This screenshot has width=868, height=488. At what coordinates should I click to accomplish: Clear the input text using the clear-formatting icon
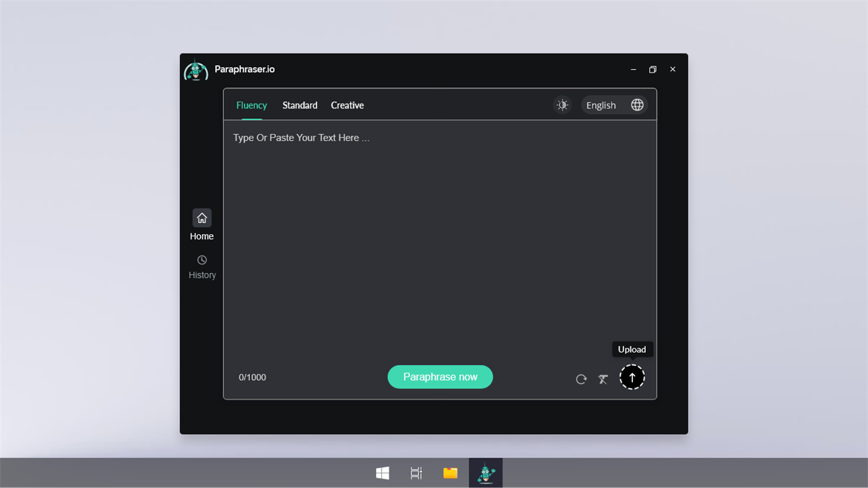pos(602,378)
